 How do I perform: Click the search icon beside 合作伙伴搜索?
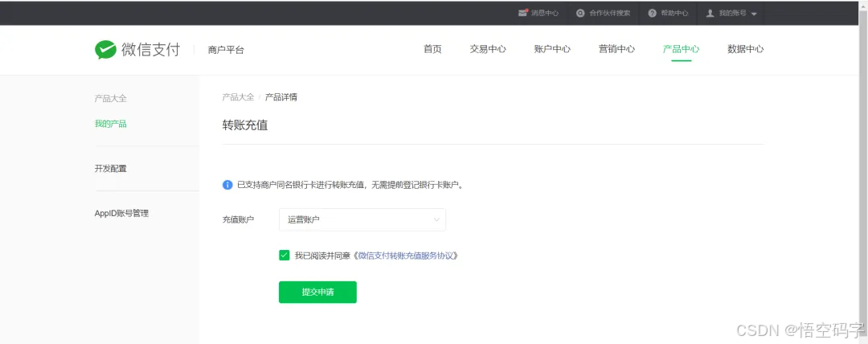point(580,13)
